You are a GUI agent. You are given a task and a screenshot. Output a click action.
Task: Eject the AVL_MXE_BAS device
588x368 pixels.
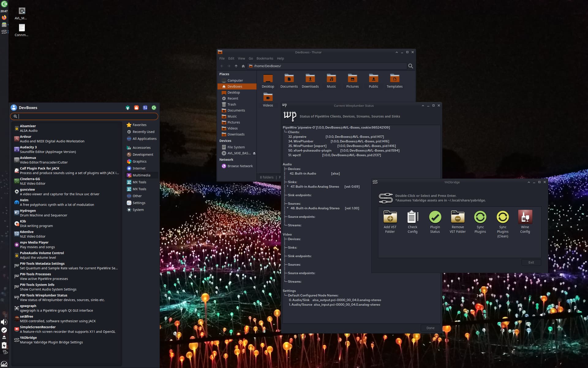coord(254,153)
